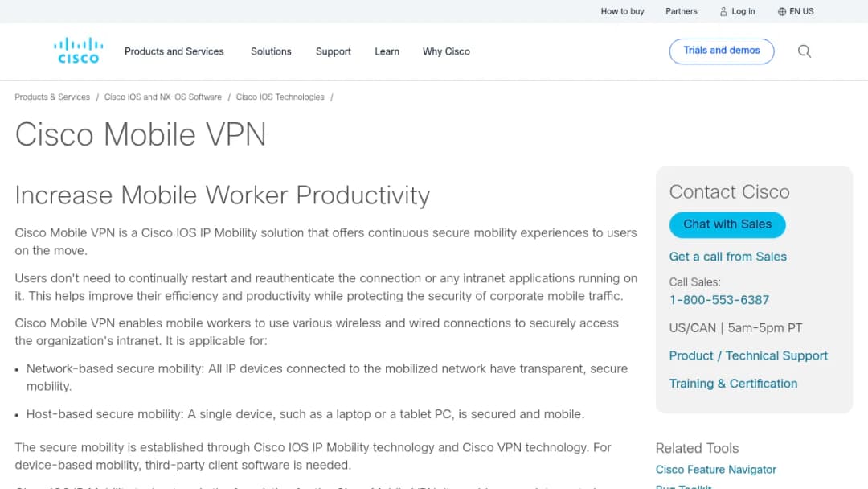The width and height of the screenshot is (868, 489).
Task: Call the 1-800-553-6387 sales number
Action: (719, 300)
